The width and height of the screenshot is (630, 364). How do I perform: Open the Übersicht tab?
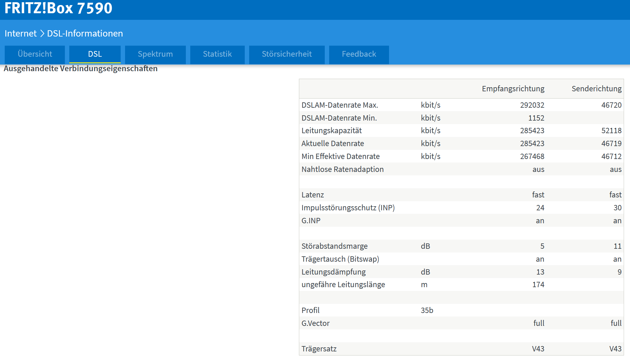pos(35,54)
